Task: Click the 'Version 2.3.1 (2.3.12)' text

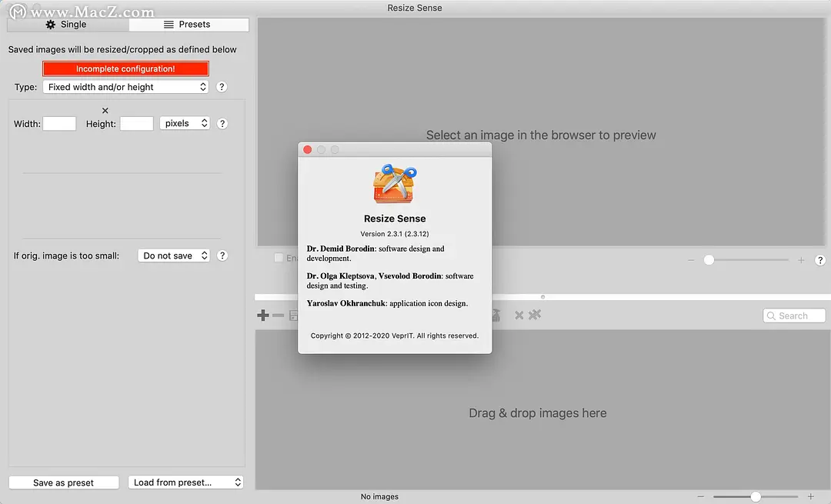Action: click(x=395, y=234)
